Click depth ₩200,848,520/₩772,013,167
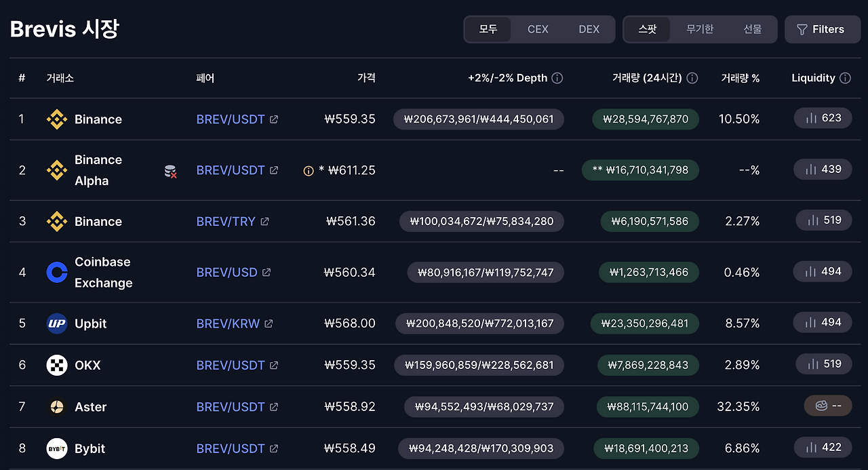Viewport: 868px width, 470px height. click(x=480, y=324)
